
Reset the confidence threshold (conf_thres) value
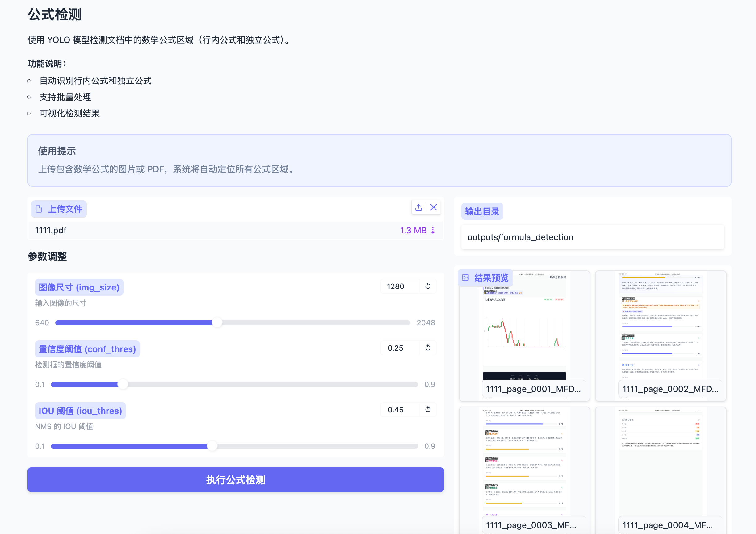tap(428, 348)
